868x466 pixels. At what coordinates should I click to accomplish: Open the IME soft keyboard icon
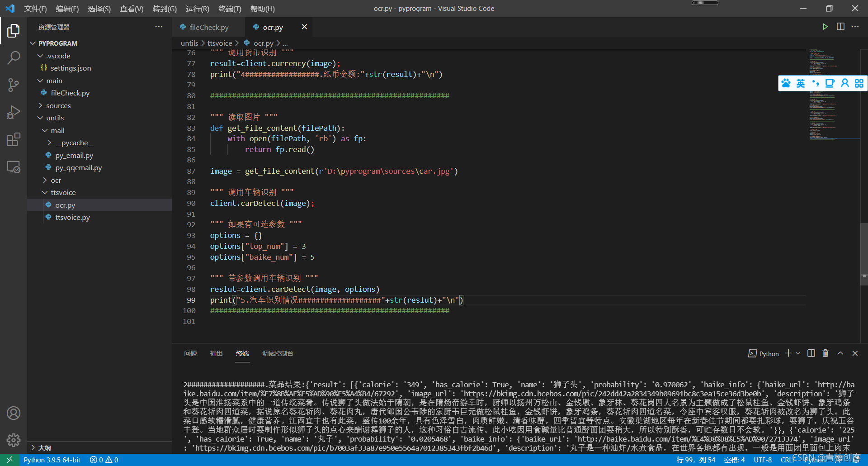(830, 83)
